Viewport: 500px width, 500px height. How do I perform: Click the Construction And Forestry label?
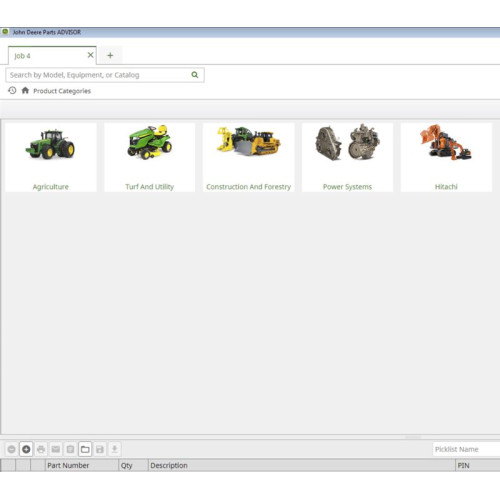pyautogui.click(x=249, y=187)
